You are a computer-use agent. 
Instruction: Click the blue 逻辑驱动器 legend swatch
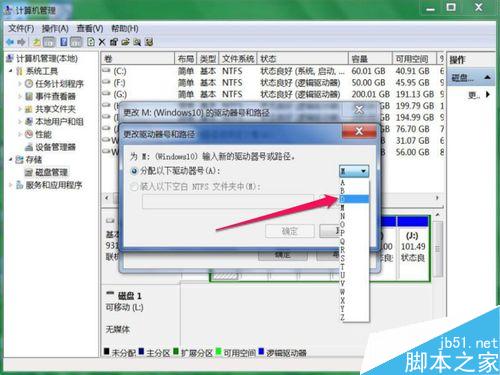pyautogui.click(x=261, y=351)
